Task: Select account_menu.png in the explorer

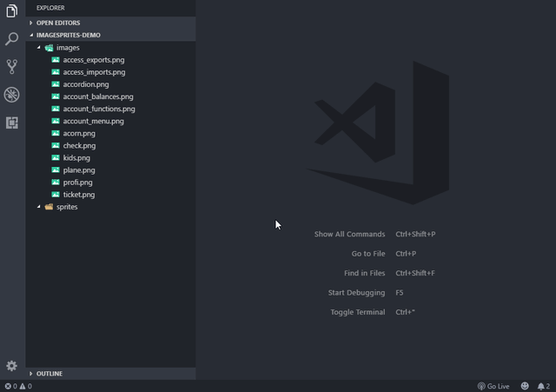Action: (x=93, y=121)
